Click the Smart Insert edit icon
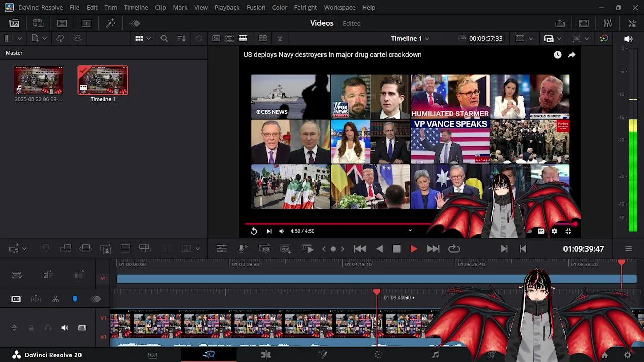 pos(46,248)
